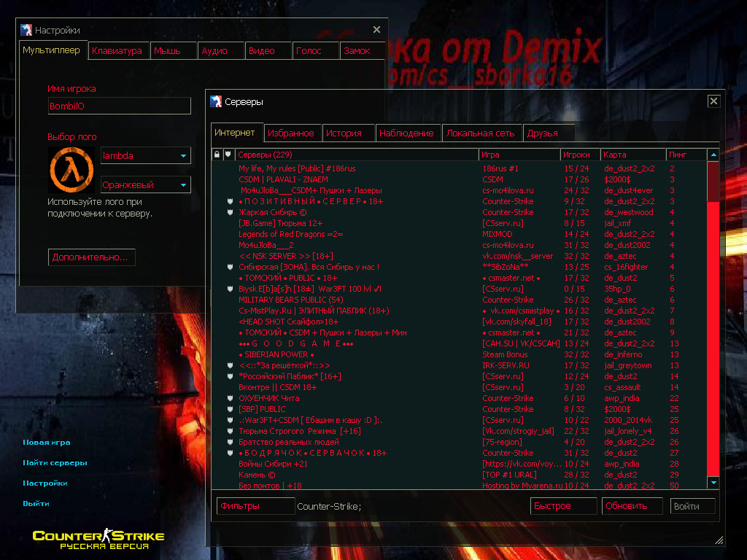Click shield icon beside War3FT+CSDM Ебашим server
This screenshot has width=747, height=560.
[230, 421]
